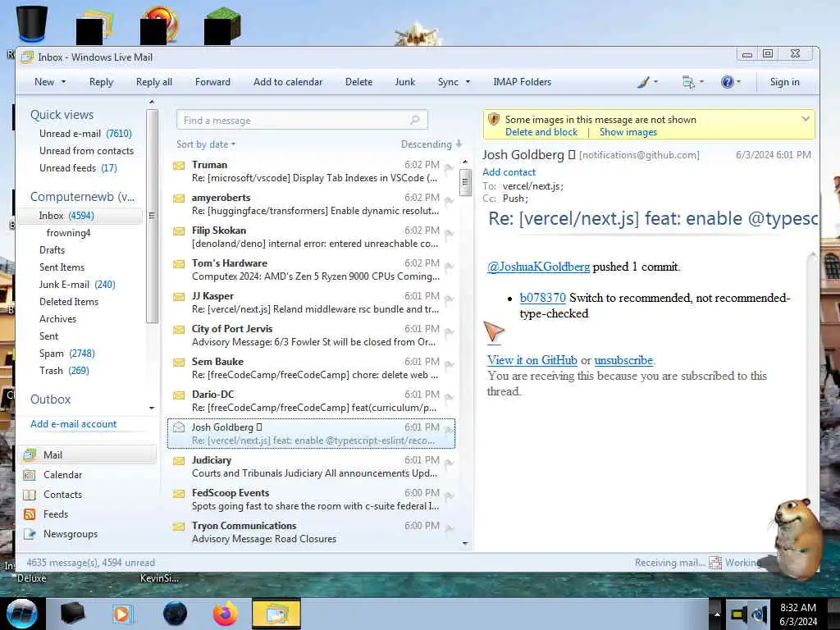Click the Sign in button
The image size is (840, 630).
[x=785, y=82]
